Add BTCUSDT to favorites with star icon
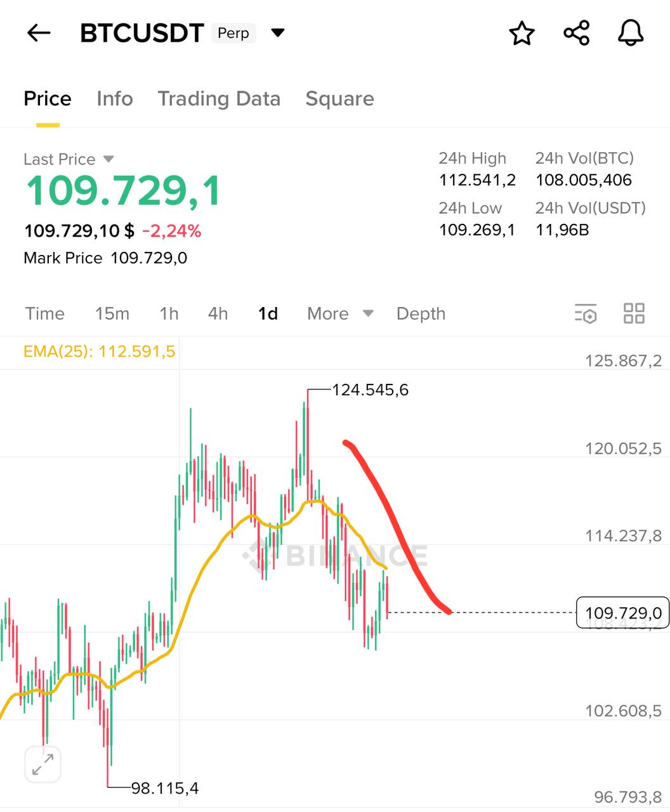Screen dimensions: 670x812 coord(522,34)
